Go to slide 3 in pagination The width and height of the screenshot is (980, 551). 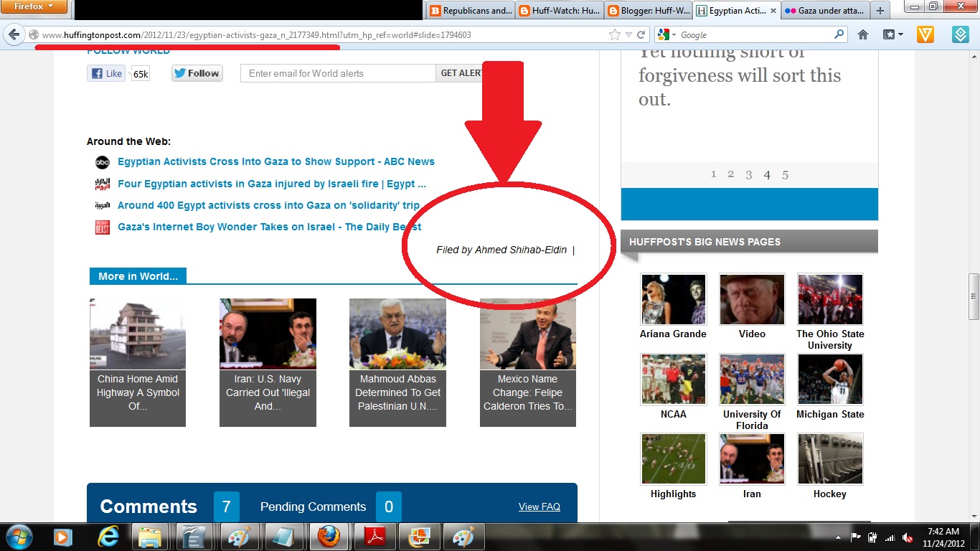coord(749,174)
